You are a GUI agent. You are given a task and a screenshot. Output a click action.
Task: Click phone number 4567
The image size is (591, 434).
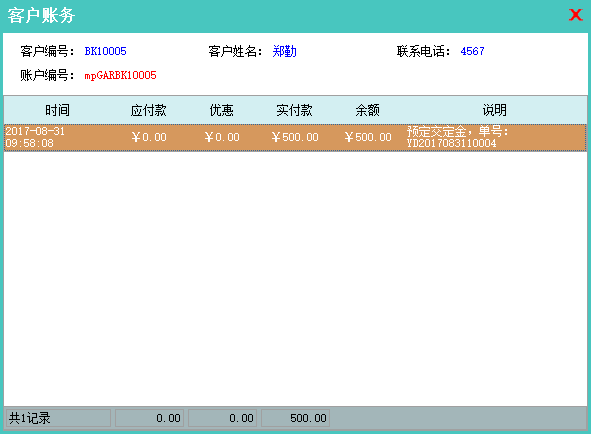click(x=472, y=51)
